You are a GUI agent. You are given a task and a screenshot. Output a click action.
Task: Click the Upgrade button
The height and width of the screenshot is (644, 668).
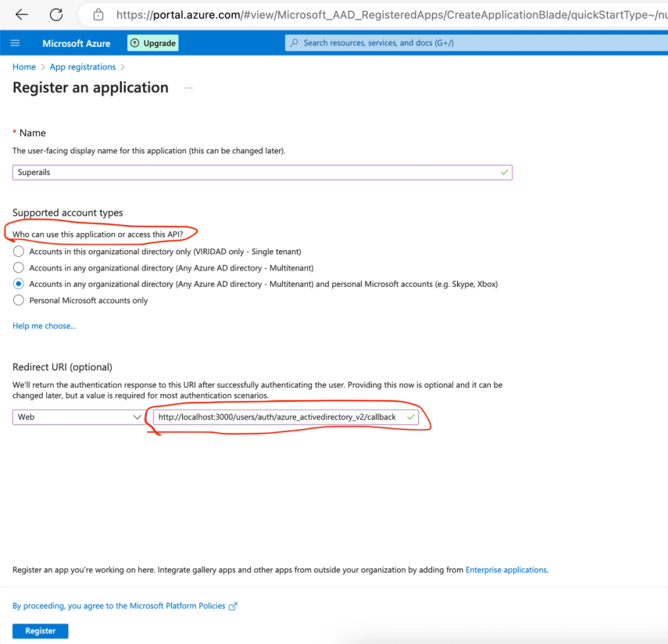point(153,43)
